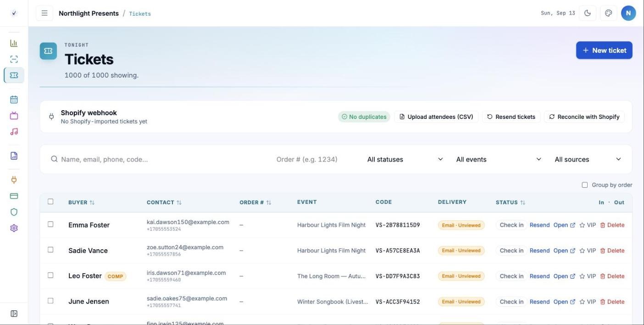Open the color palette theme icon
Screen dimensions: 644x325
(609, 13)
